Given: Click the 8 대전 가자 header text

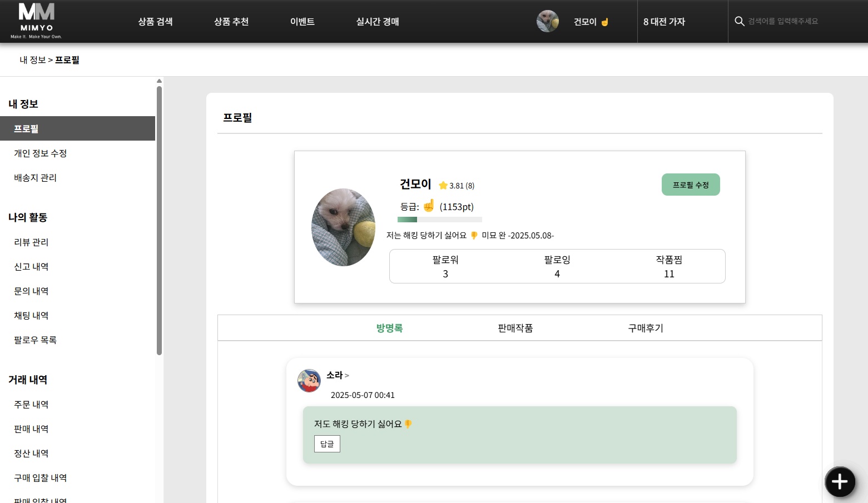Looking at the screenshot, I should (664, 22).
